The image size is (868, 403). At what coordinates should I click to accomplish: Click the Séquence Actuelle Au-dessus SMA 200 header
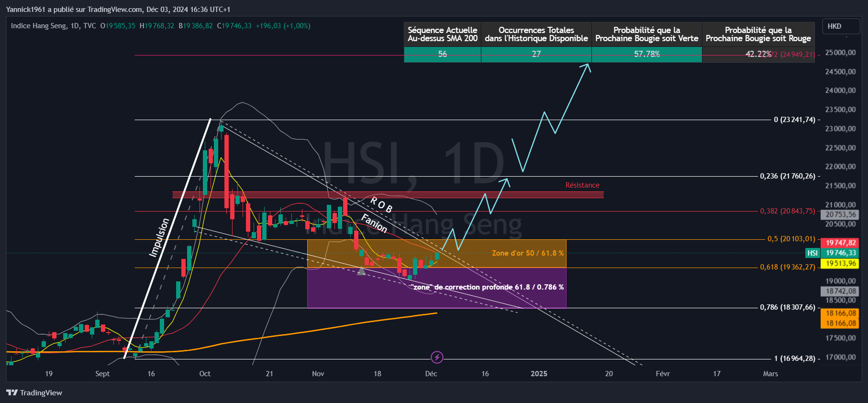coord(443,34)
